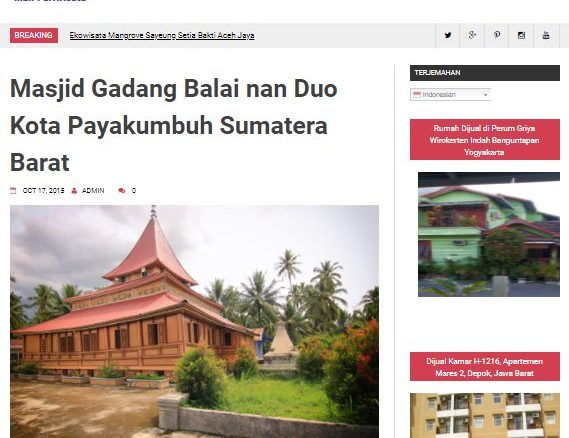Open the Twitter social icon

coord(447,35)
